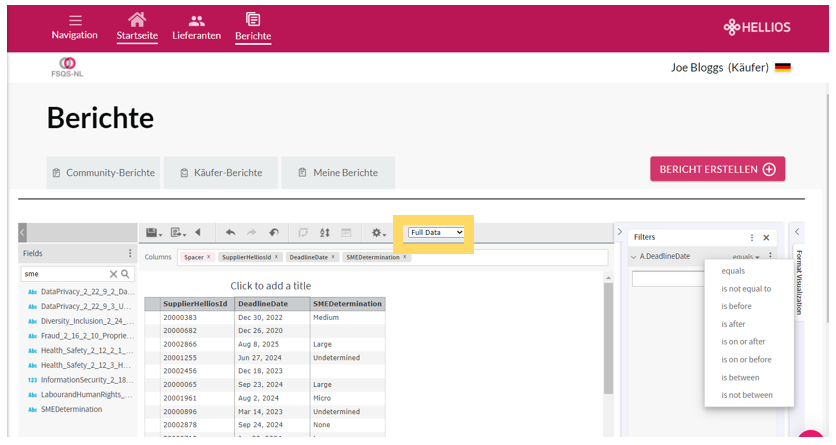Viewport: 836px width, 445px height.
Task: Click the FSQS-NL logo
Action: (67, 67)
